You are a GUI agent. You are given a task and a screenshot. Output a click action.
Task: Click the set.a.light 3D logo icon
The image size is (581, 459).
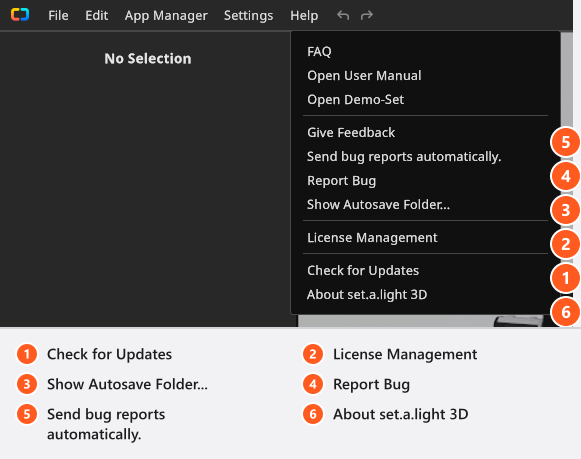[20, 15]
